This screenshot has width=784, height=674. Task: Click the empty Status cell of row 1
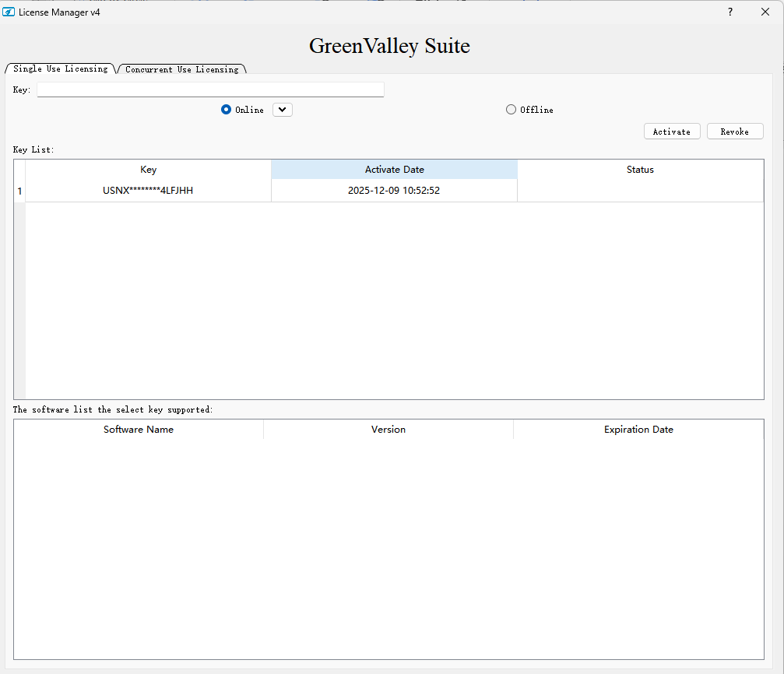point(641,191)
